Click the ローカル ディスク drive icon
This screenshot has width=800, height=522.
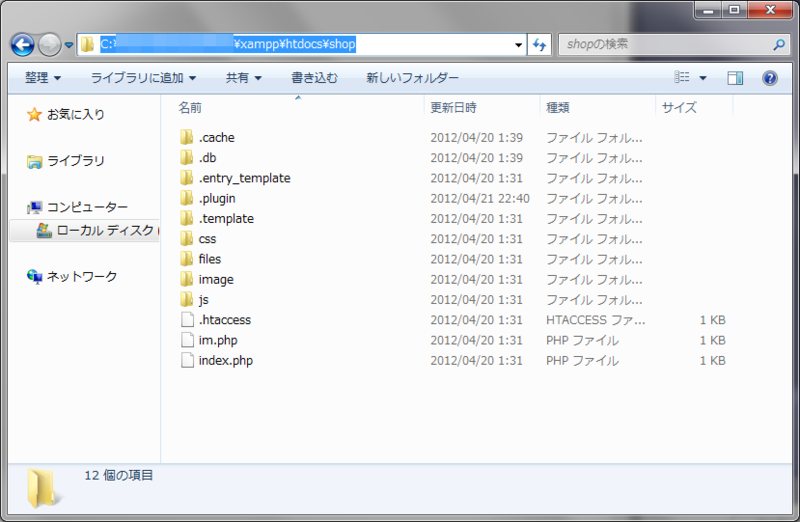point(44,231)
